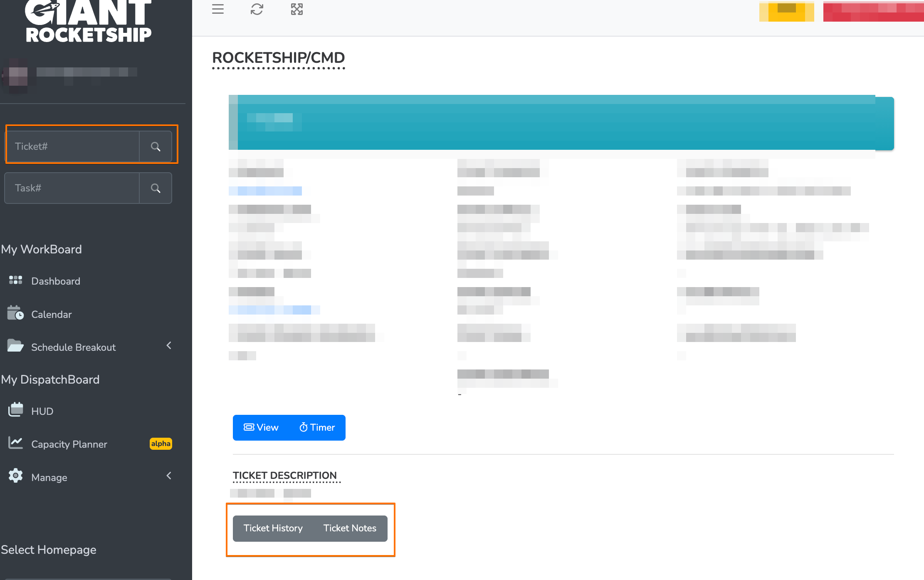Focus the Ticket# input field
Screen dimensions: 924x580
point(73,146)
